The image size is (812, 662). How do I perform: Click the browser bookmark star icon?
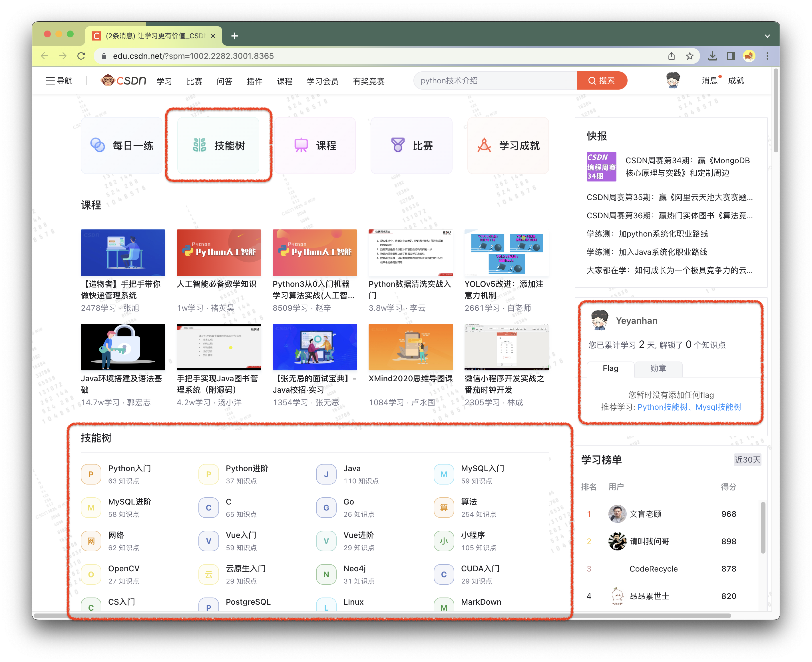(x=690, y=56)
